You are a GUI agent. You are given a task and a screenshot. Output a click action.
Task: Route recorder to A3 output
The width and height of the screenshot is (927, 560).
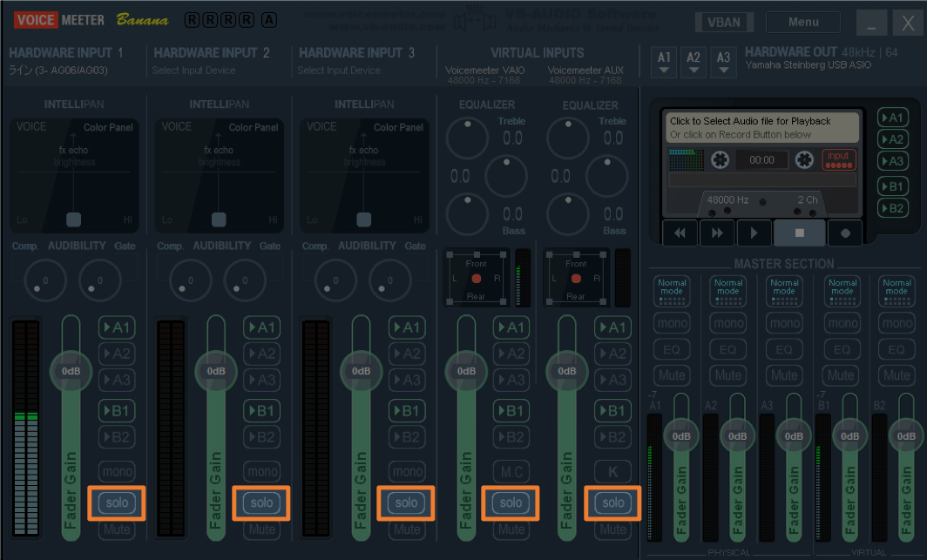coord(893,161)
